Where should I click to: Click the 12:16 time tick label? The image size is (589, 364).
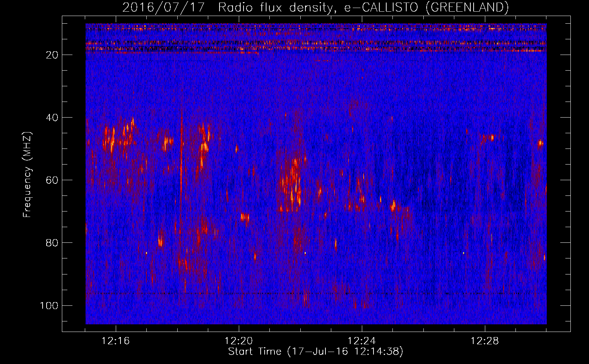point(115,341)
